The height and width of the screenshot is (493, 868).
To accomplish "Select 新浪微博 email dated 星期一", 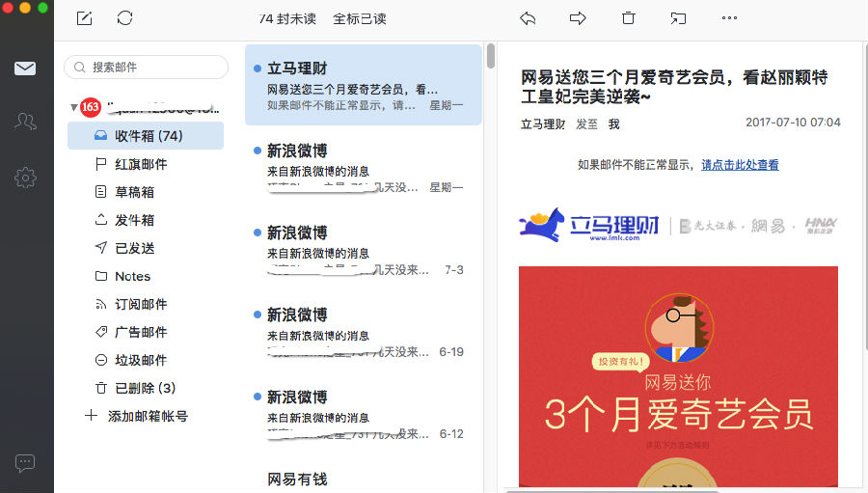I will point(364,167).
